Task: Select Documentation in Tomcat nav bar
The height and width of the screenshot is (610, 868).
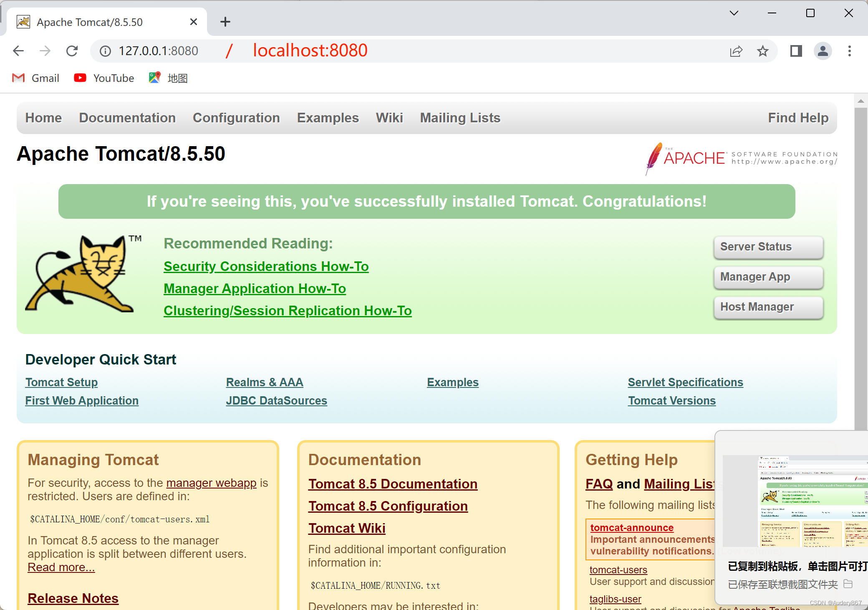Action: click(127, 118)
